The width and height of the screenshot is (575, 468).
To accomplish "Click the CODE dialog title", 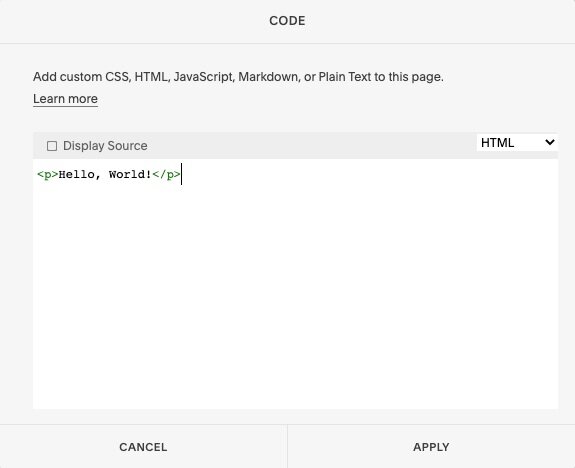I will point(287,21).
